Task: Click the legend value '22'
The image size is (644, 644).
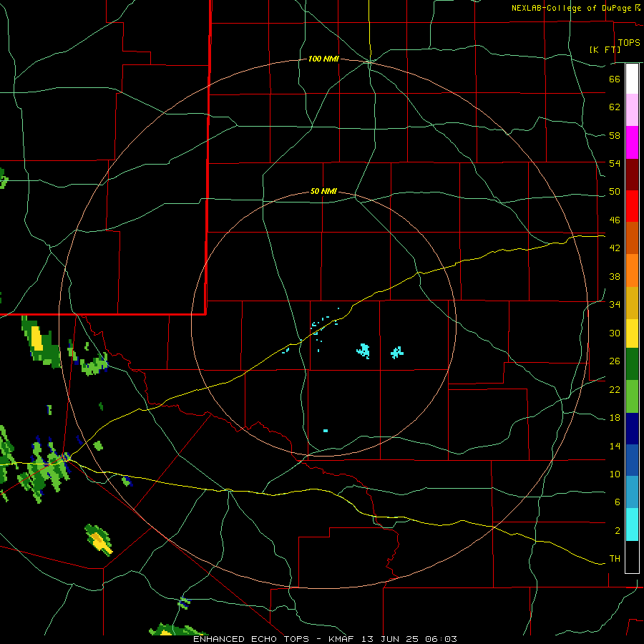Action: (x=615, y=390)
